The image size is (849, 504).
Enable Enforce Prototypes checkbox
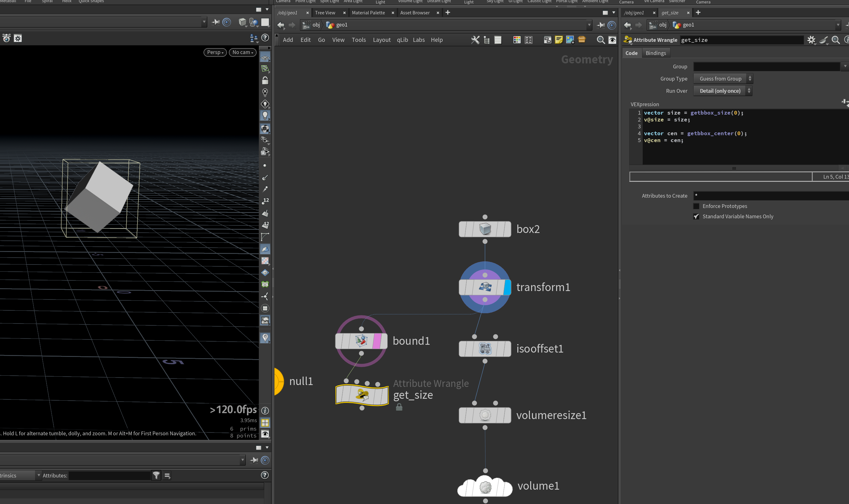696,206
